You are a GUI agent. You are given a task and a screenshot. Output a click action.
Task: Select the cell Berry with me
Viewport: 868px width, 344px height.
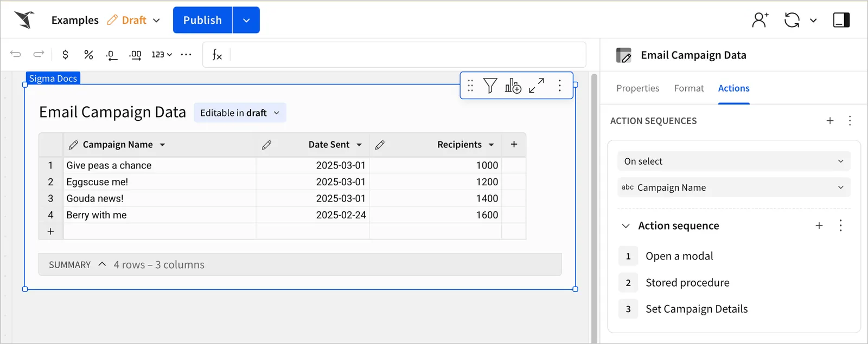point(159,215)
